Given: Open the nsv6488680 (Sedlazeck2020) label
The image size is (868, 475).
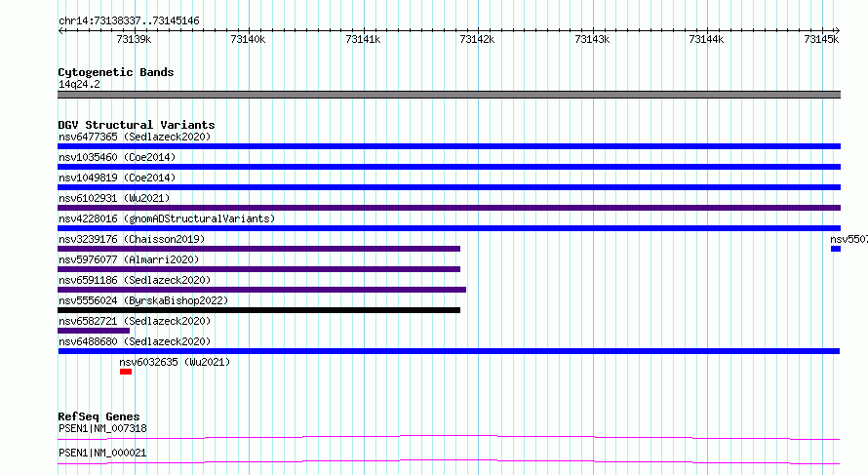Looking at the screenshot, I should point(135,341).
